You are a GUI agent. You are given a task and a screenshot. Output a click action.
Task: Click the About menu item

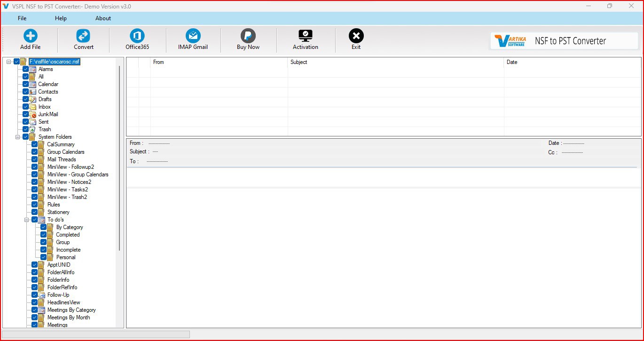pos(102,18)
